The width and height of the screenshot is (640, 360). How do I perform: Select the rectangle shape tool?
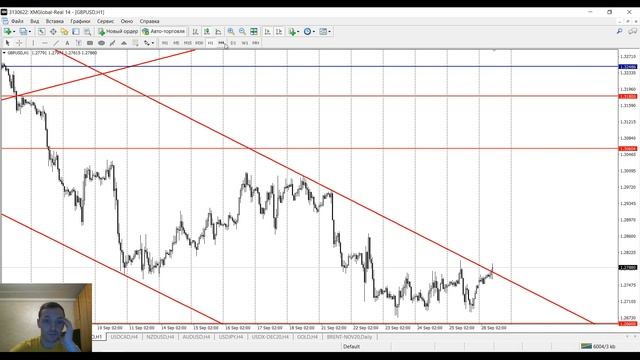(90, 43)
